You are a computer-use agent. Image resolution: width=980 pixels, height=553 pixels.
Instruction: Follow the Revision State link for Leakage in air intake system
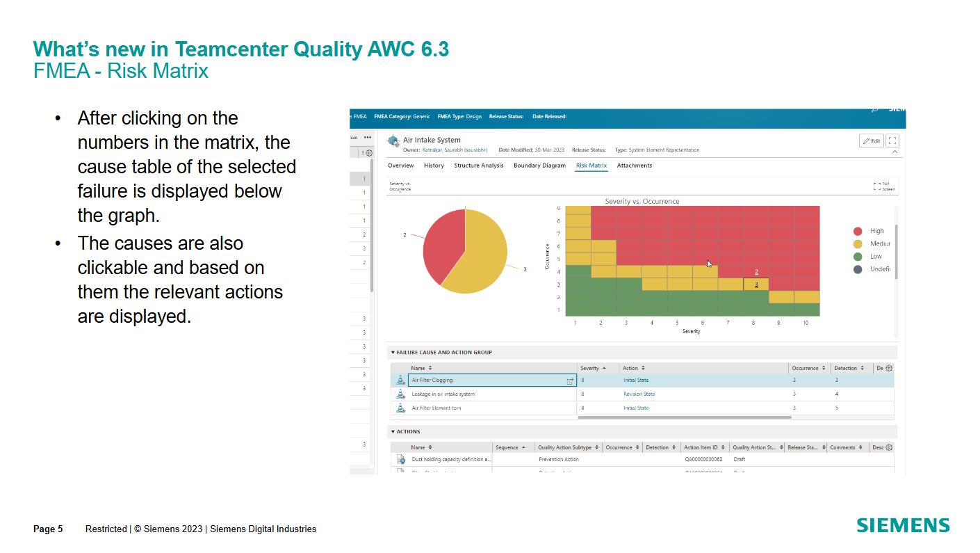tap(638, 394)
